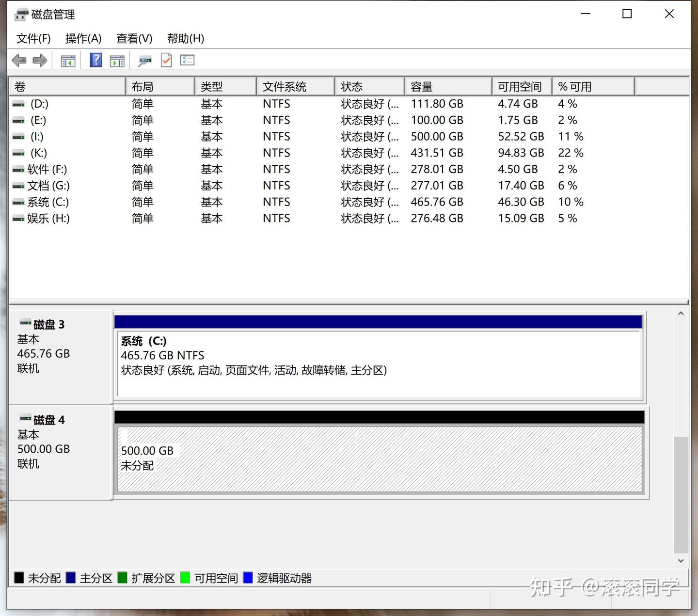698x616 pixels.
Task: Click the disk with magnifier toolbar icon
Action: (144, 61)
